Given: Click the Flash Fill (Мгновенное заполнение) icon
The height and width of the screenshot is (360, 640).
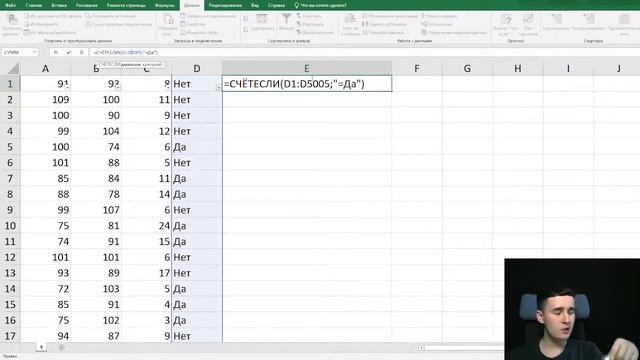Looking at the screenshot, I should pos(365,16).
